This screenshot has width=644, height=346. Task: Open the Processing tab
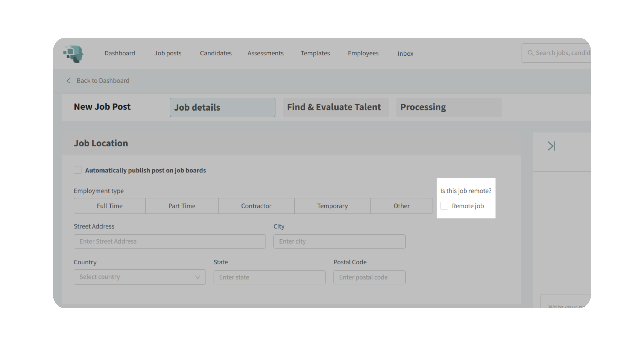449,107
